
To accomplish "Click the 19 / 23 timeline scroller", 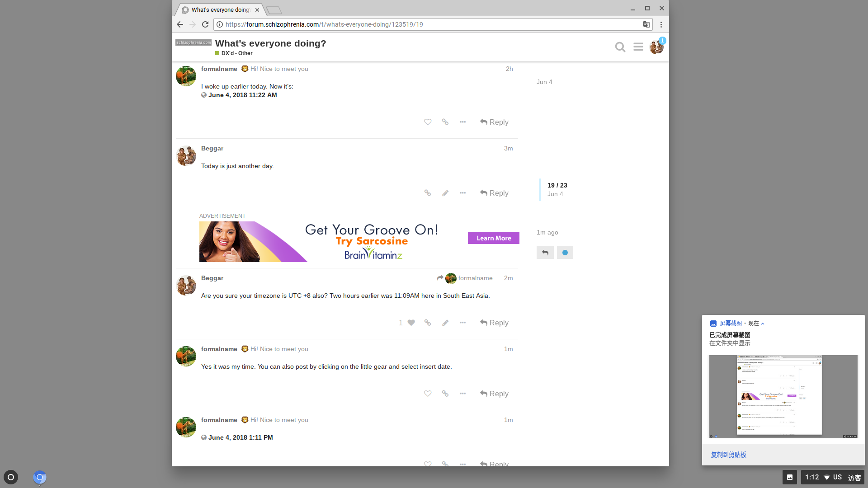I will click(x=557, y=189).
